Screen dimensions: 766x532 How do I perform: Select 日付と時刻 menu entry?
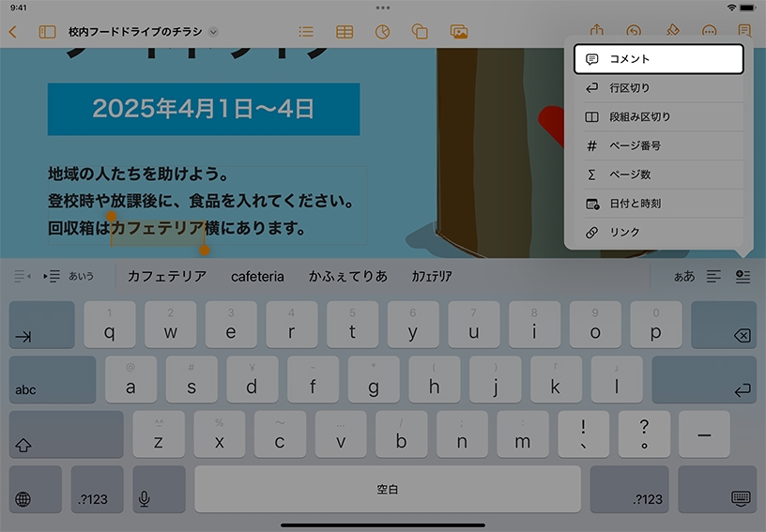click(x=658, y=204)
